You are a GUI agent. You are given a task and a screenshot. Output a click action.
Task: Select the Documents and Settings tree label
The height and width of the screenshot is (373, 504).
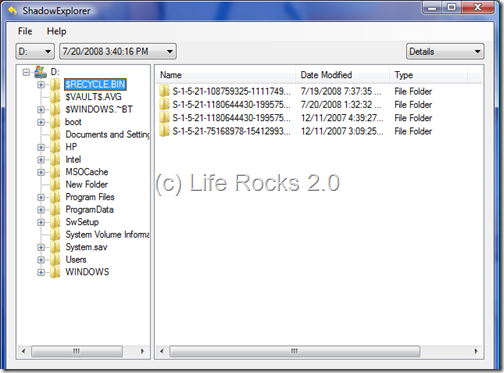pyautogui.click(x=107, y=134)
